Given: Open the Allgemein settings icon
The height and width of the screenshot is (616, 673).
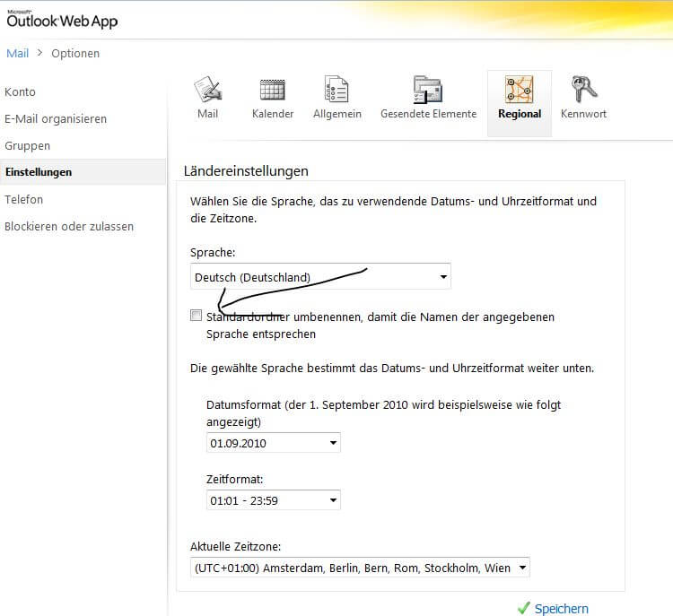Looking at the screenshot, I should coord(336,90).
